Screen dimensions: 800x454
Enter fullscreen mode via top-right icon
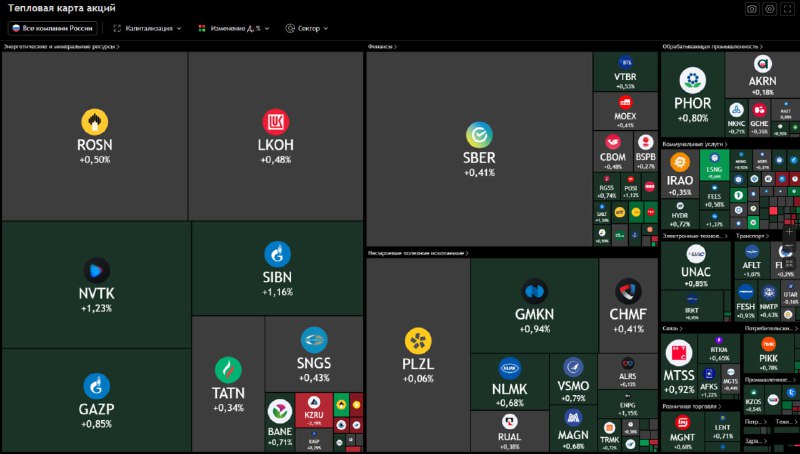787,9
